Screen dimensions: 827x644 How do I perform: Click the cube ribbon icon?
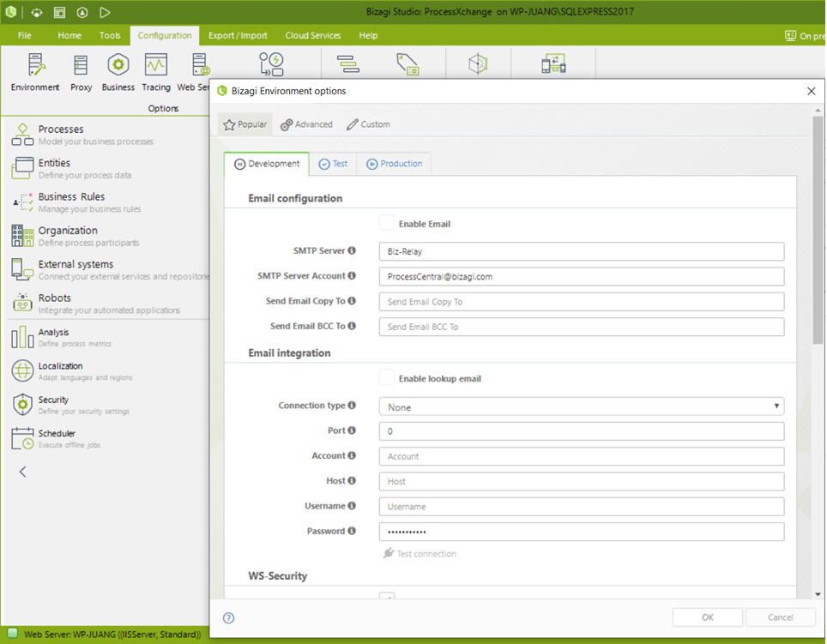[x=478, y=63]
